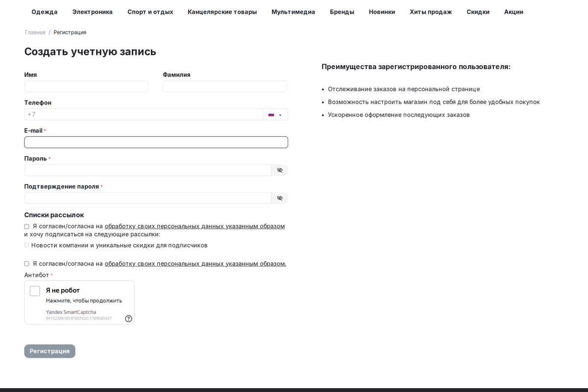Toggle password visibility eye icon

point(280,170)
